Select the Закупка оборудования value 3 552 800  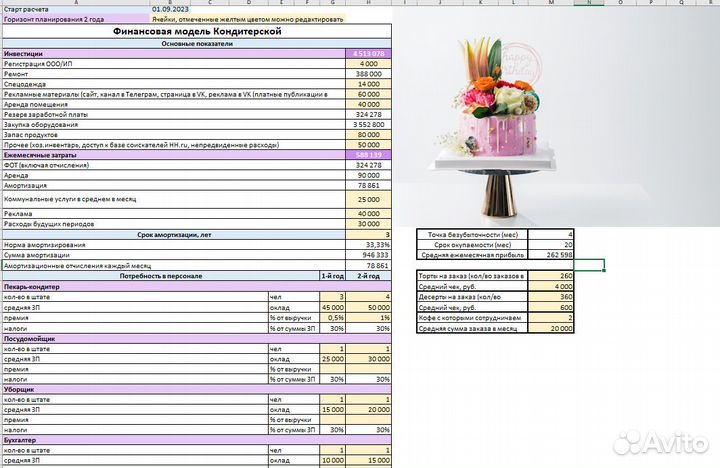369,124
